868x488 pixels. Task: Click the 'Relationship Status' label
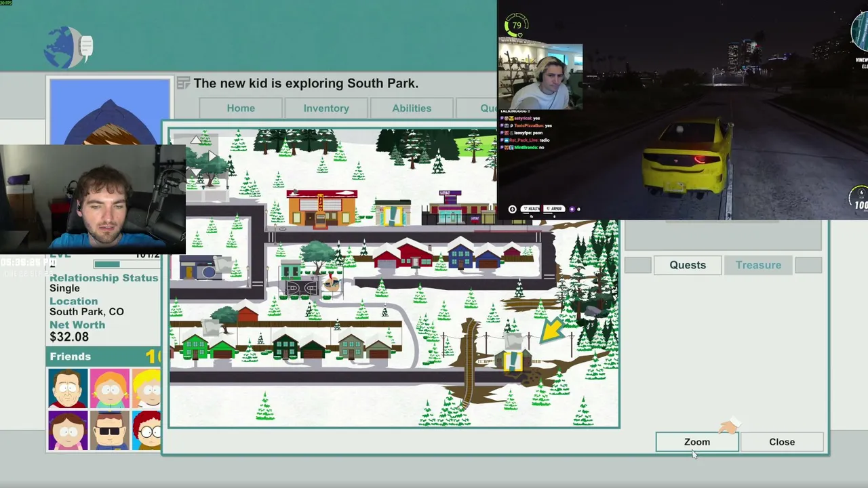[104, 278]
